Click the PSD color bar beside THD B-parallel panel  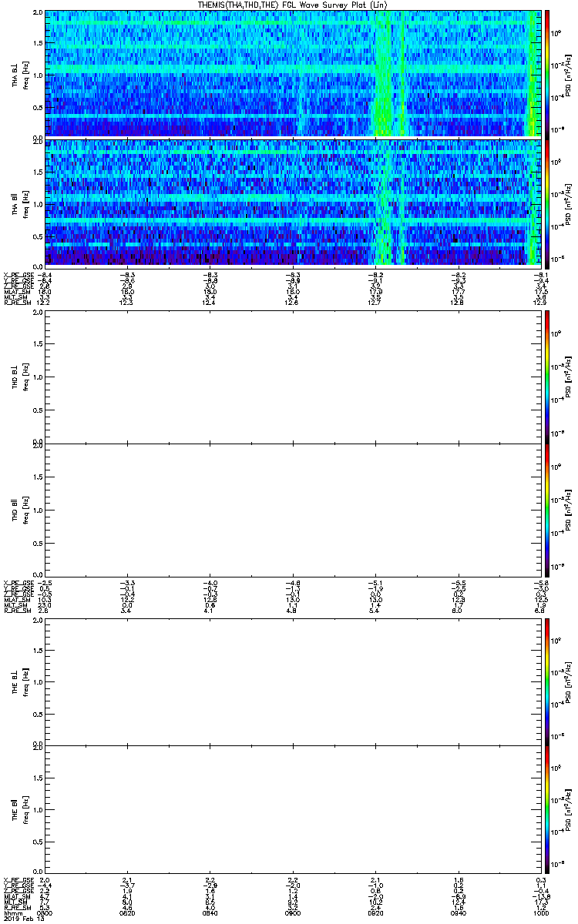547,510
